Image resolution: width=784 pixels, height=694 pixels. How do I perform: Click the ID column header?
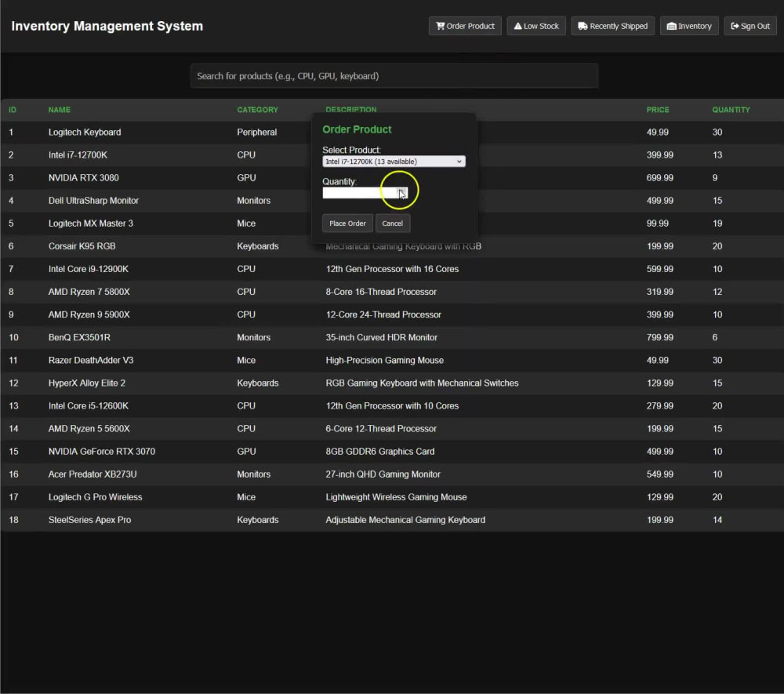[x=13, y=110]
